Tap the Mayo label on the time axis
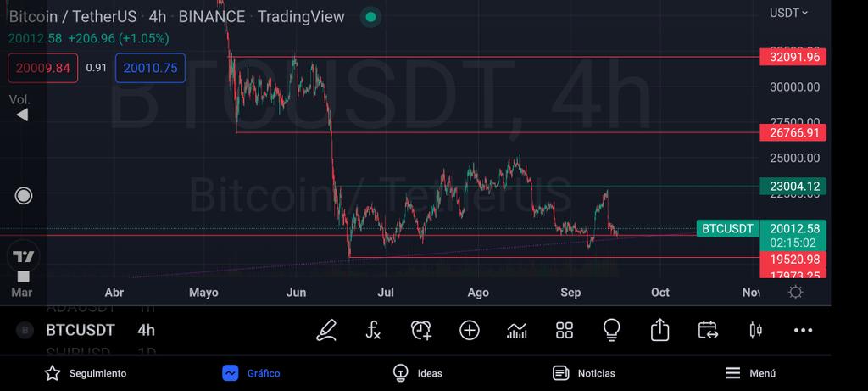Screen dimensions: 868x391 click(203, 293)
